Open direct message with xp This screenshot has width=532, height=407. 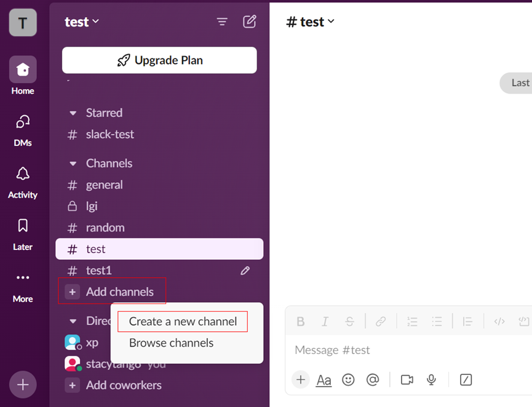click(x=81, y=342)
